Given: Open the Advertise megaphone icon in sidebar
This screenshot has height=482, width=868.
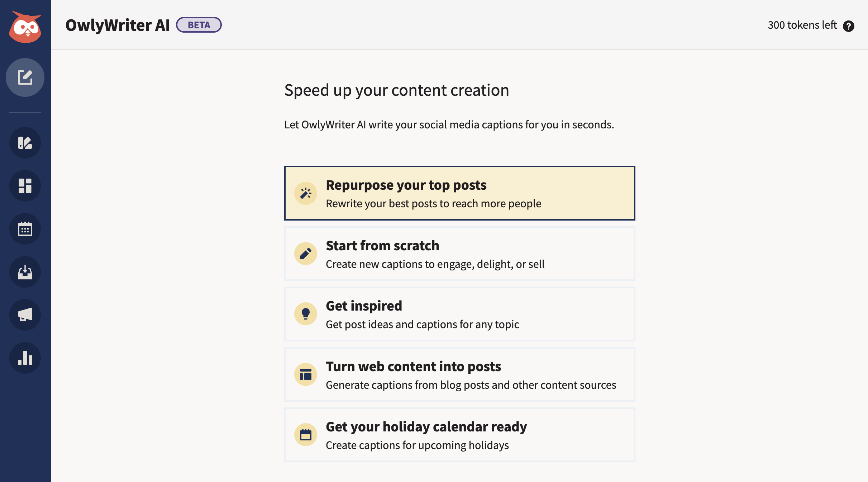Looking at the screenshot, I should click(25, 315).
